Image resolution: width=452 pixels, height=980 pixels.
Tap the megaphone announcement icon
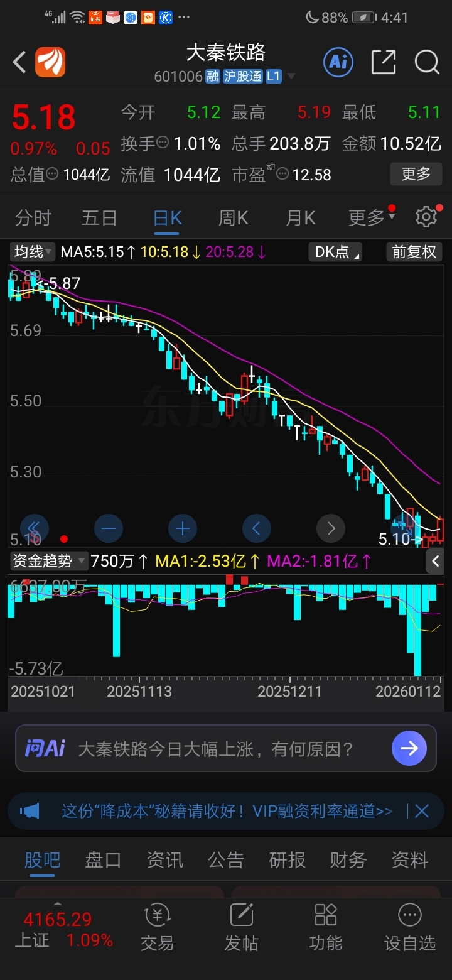click(30, 811)
